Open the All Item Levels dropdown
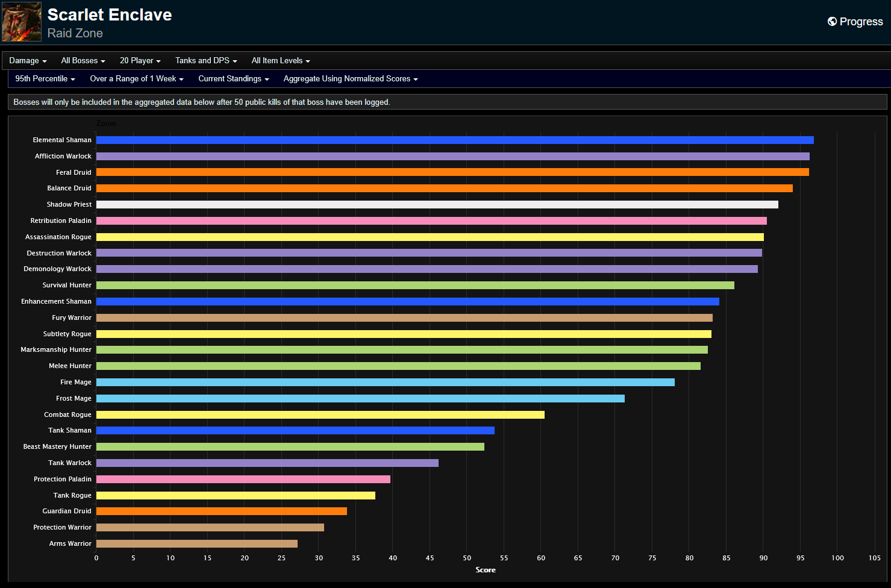 (x=280, y=60)
